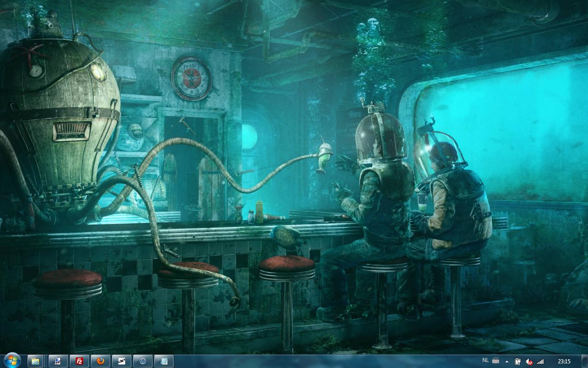Change the NL input language indicator
588x368 pixels.
486,360
